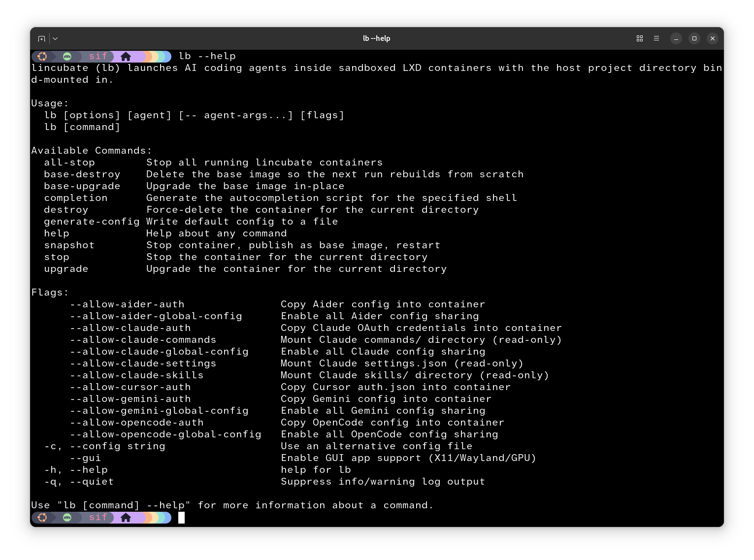Click the 'upgrade' command name

tap(66, 269)
